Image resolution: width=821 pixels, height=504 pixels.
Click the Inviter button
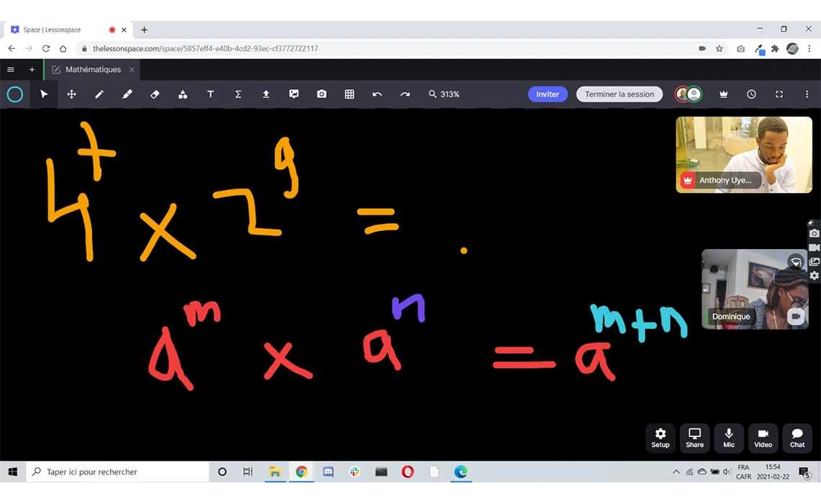tap(547, 94)
